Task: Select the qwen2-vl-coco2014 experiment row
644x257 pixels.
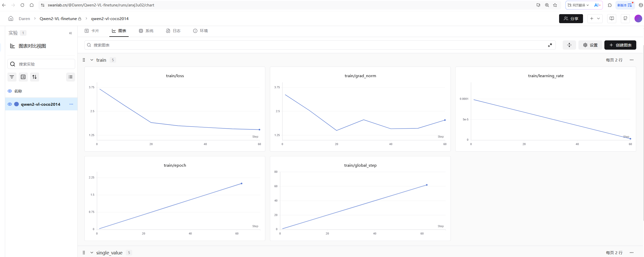Action: tap(41, 104)
